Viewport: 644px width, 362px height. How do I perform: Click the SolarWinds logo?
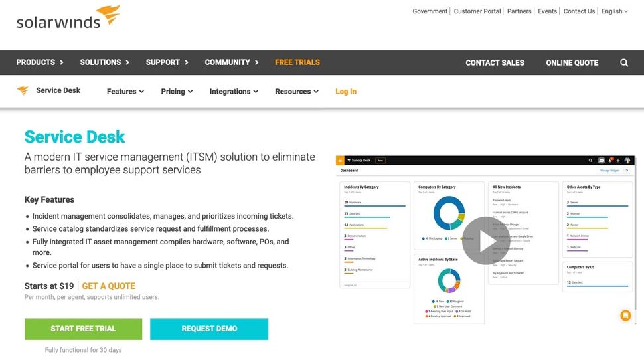click(68, 17)
